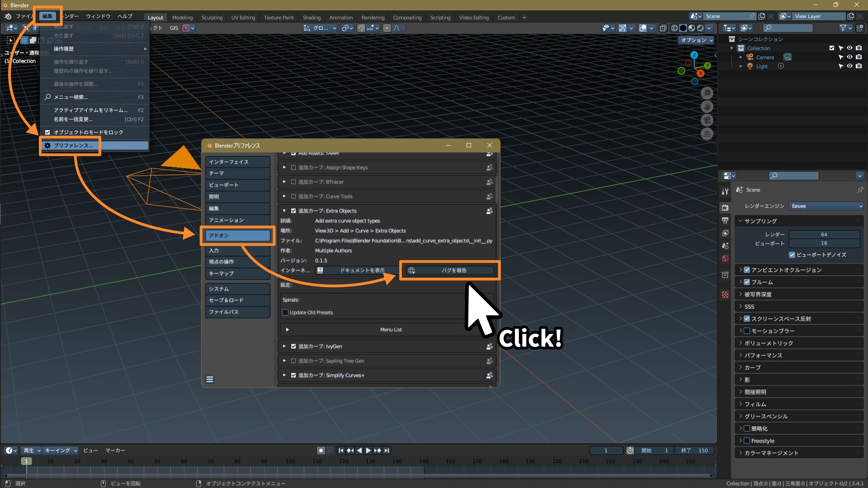Switch perspective/orthographic grid gizmo icon
Screen dimensions: 868x488
pos(707,134)
